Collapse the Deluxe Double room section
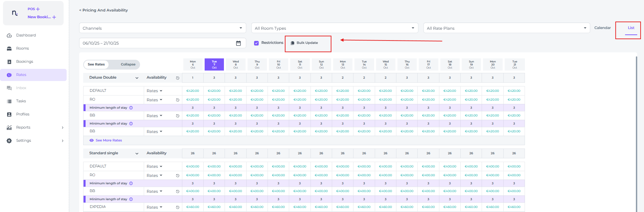This screenshot has height=212, width=644. point(137,78)
